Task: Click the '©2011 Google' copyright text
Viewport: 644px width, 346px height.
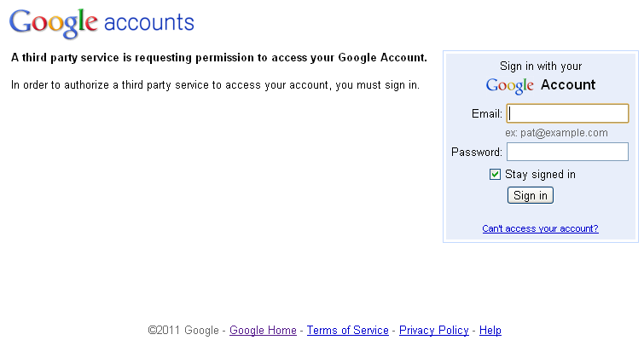Action: (183, 330)
